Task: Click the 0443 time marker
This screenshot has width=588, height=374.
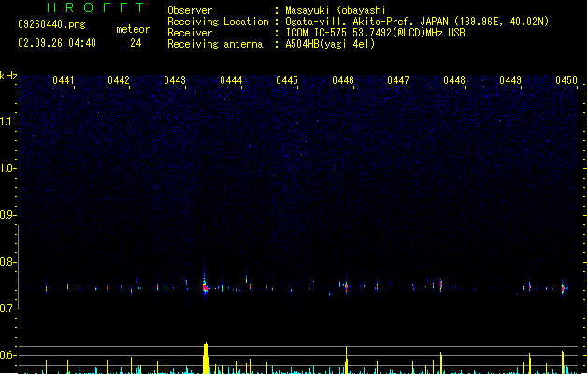Action: [x=175, y=79]
